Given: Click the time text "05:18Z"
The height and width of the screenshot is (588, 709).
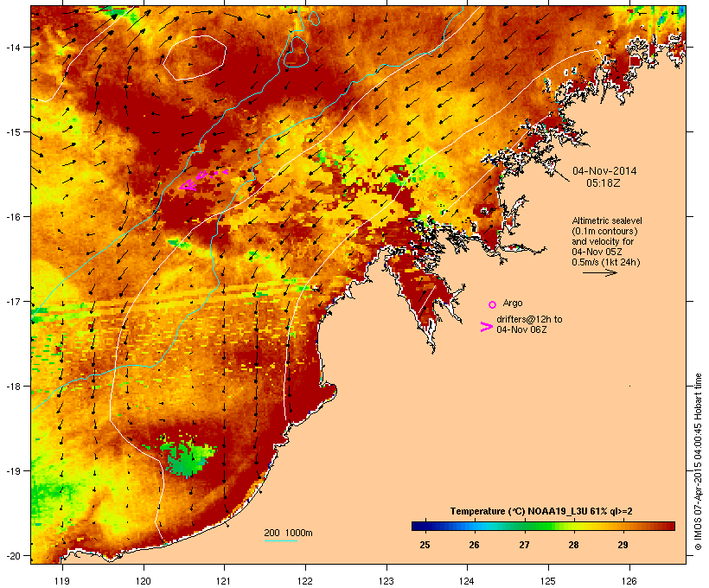Looking at the screenshot, I should [x=604, y=183].
